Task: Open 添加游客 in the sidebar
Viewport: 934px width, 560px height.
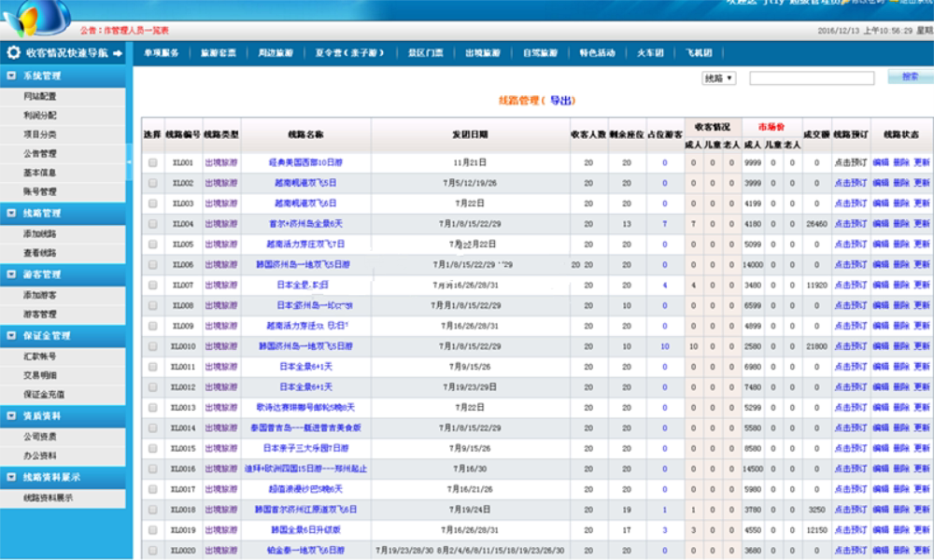Action: 40,295
